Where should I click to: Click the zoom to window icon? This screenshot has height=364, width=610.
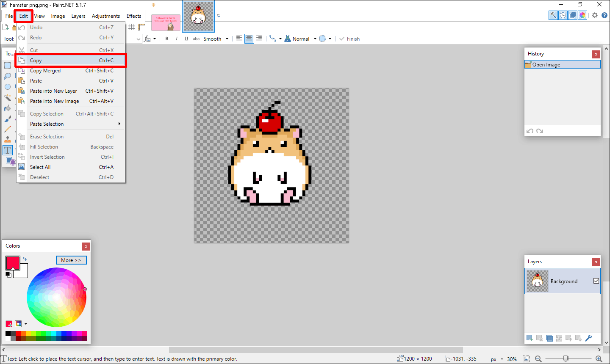pyautogui.click(x=526, y=359)
